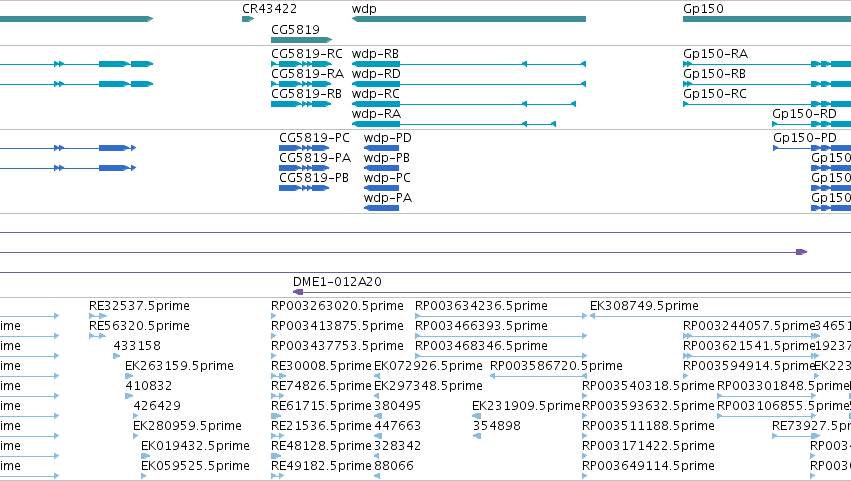Select protein wdp-PC
The image size is (851, 481).
coord(381,188)
